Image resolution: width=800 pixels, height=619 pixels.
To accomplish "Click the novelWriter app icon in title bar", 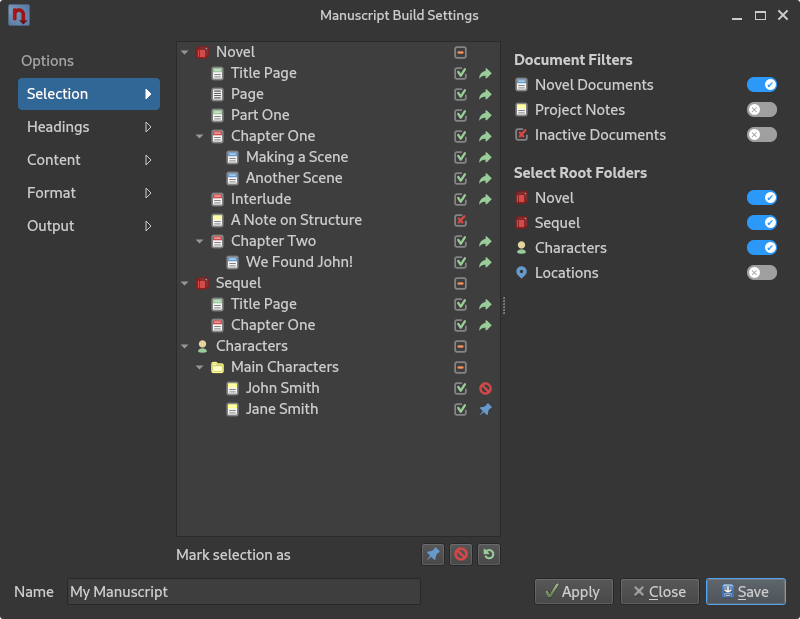I will point(19,15).
